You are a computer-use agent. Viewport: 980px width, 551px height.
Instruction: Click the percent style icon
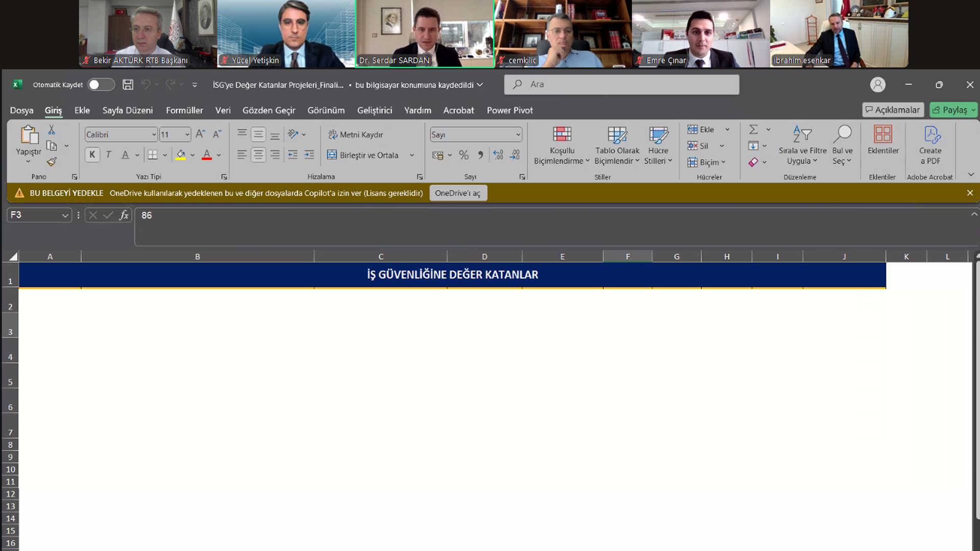pyautogui.click(x=463, y=155)
